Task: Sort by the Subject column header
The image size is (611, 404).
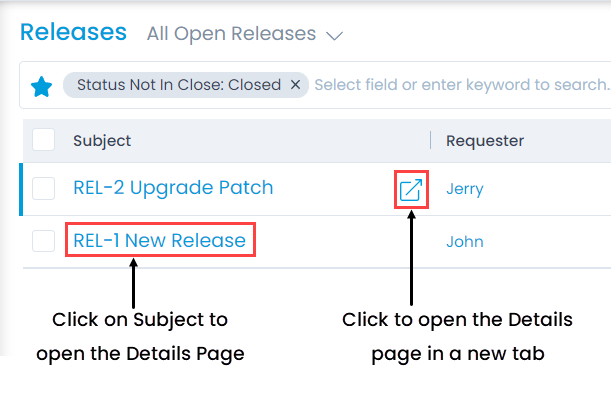Action: pos(102,141)
